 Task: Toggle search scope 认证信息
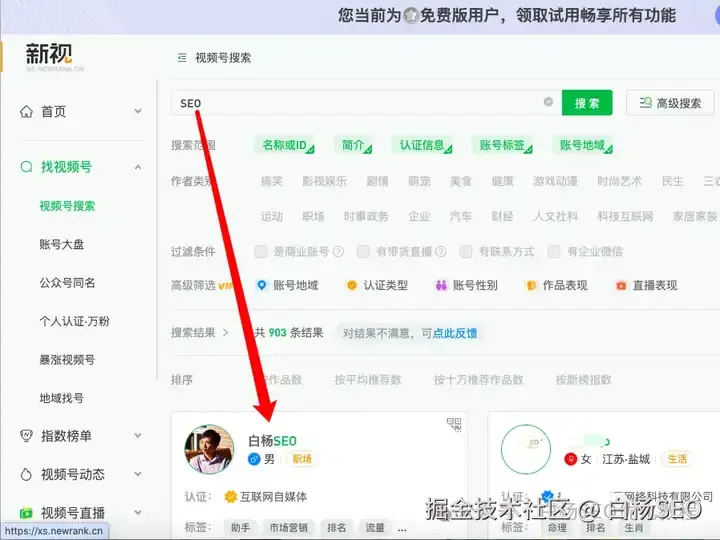point(422,145)
